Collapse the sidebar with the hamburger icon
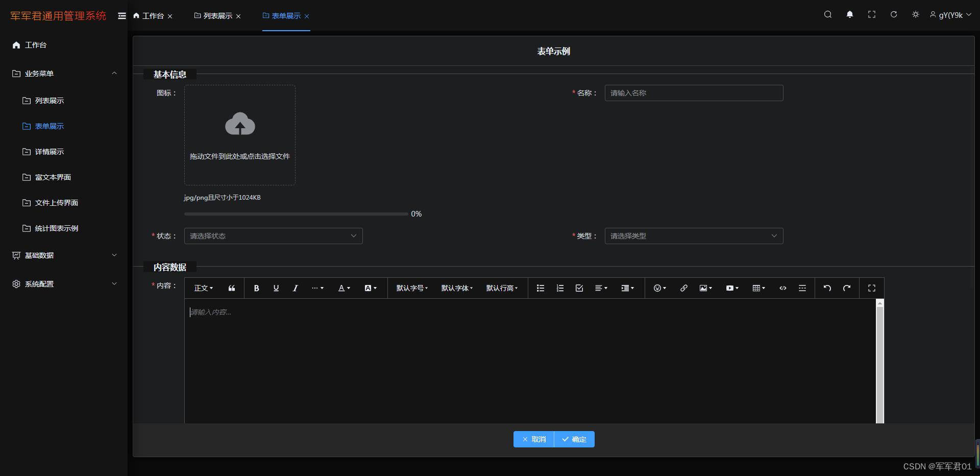This screenshot has width=980, height=476. click(121, 16)
